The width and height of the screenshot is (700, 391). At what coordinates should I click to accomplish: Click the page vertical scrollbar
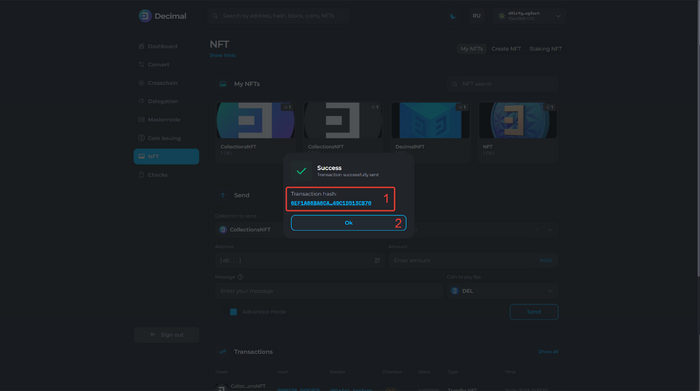coord(698,138)
